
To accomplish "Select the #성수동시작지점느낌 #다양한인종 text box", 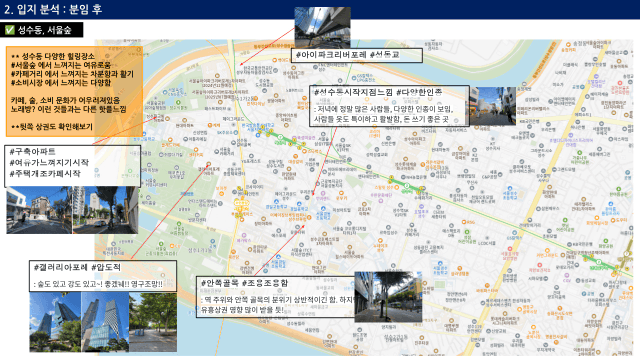I will tap(389, 106).
